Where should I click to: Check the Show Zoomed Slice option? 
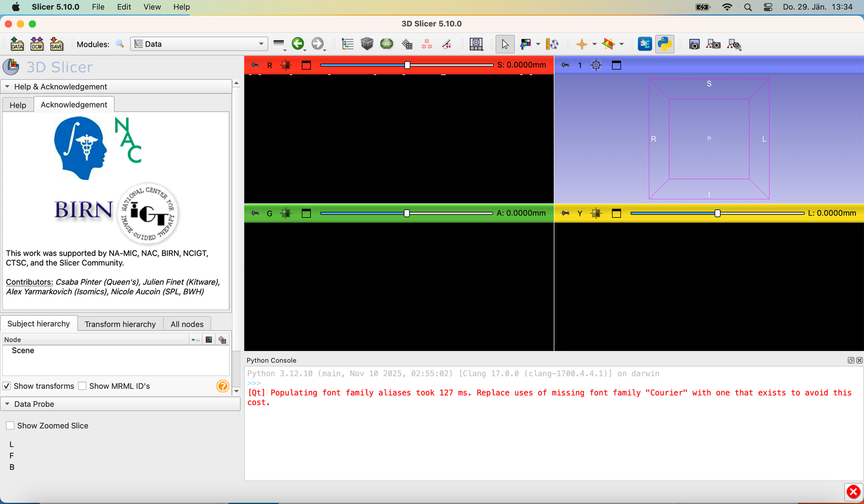(x=10, y=426)
